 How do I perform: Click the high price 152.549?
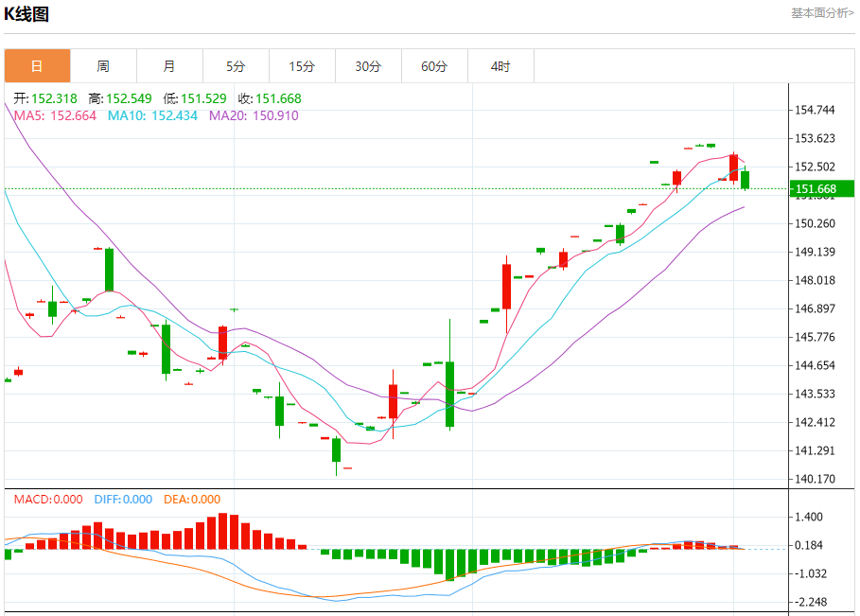(x=129, y=98)
